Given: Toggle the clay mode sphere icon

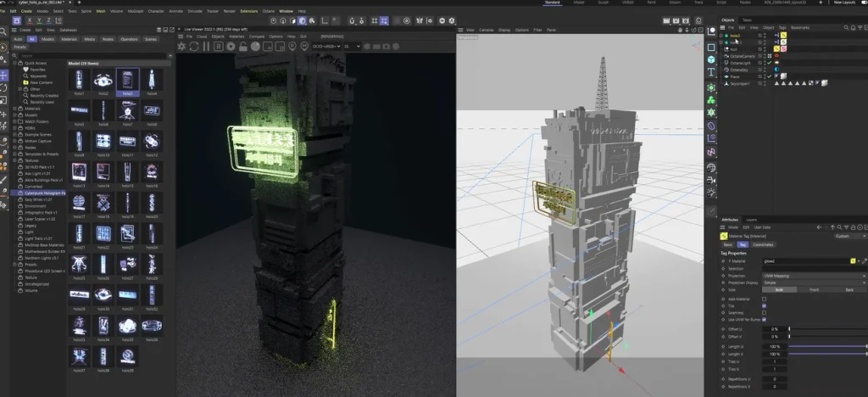Looking at the screenshot, I should click(x=255, y=47).
